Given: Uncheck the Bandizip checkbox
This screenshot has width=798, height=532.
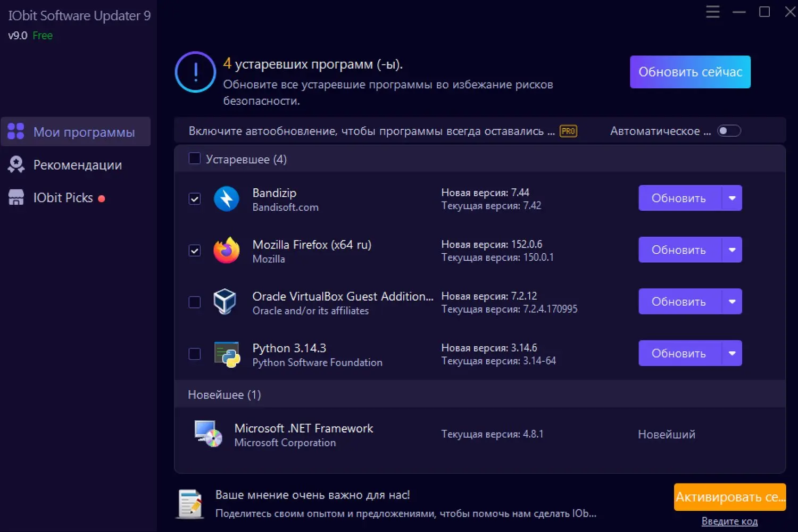Looking at the screenshot, I should 195,199.
